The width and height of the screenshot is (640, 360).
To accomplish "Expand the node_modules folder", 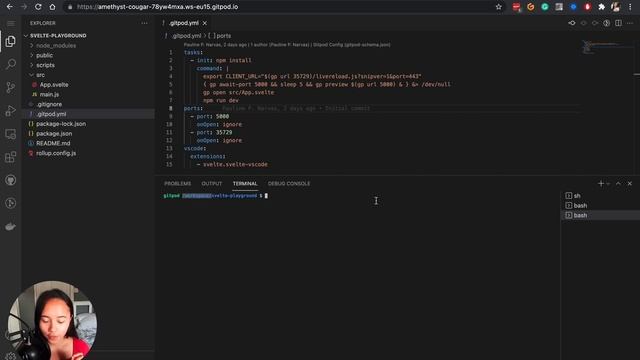I will click(89, 45).
